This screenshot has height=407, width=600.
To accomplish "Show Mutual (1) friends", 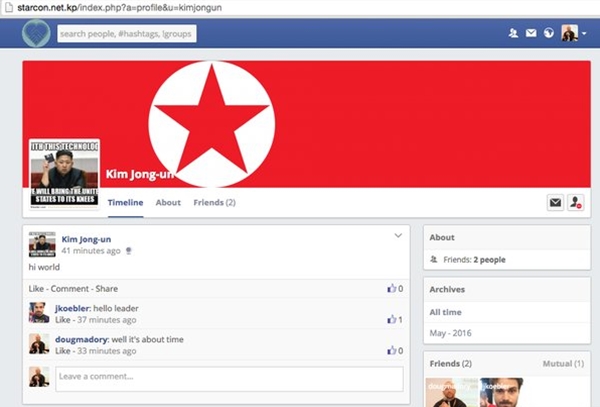I will click(x=563, y=363).
